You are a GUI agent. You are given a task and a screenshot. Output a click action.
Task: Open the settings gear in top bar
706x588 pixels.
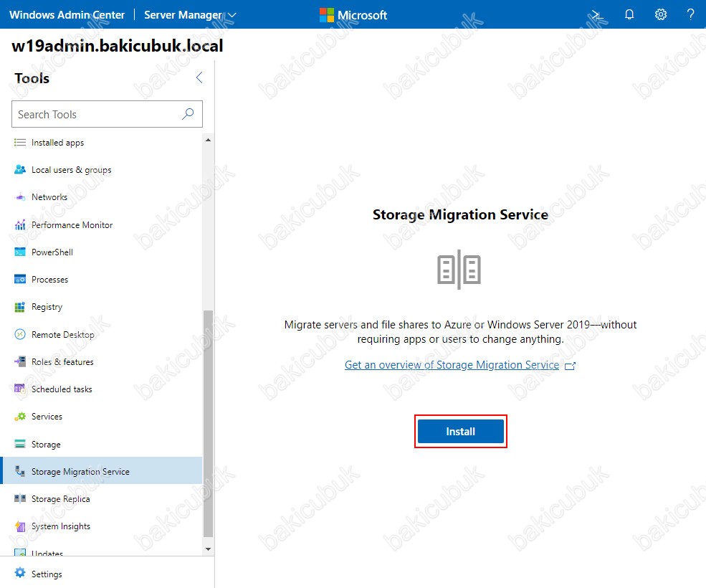click(x=661, y=14)
